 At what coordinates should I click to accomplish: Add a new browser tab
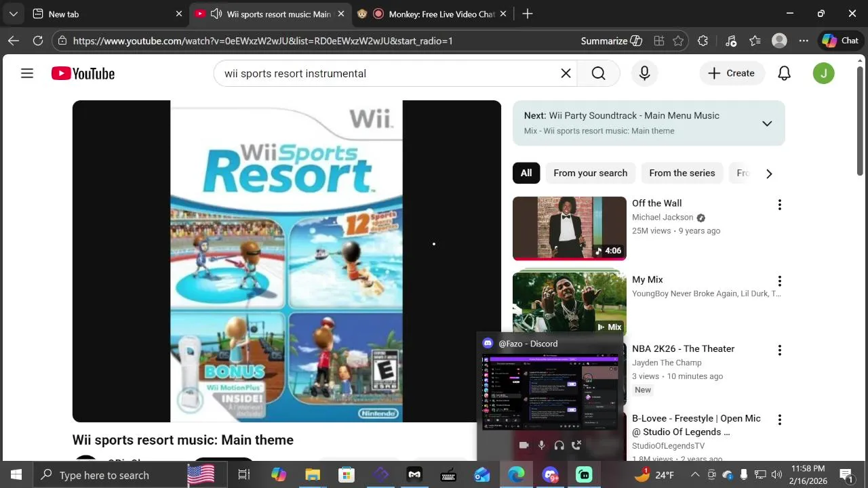click(x=528, y=14)
